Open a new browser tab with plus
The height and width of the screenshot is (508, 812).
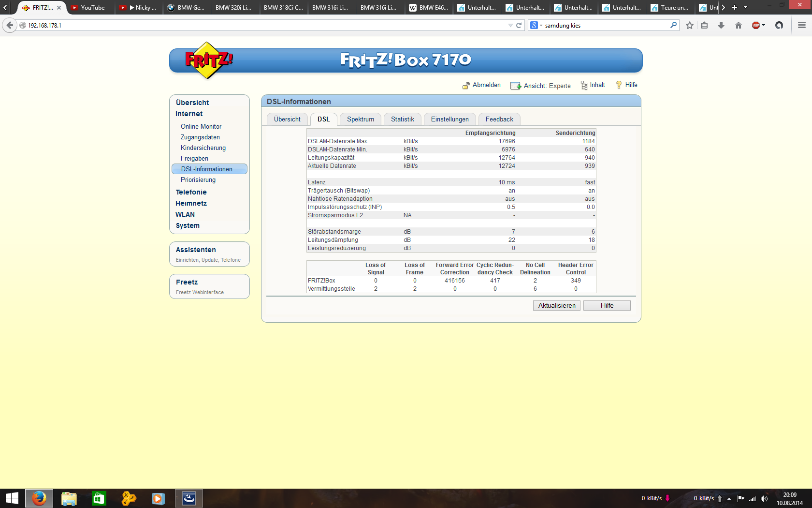tap(735, 7)
